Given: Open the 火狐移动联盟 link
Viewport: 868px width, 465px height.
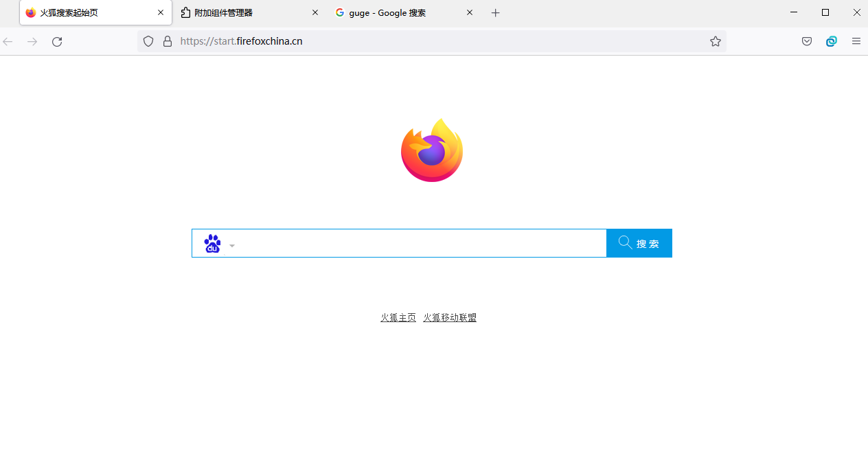Looking at the screenshot, I should 450,317.
